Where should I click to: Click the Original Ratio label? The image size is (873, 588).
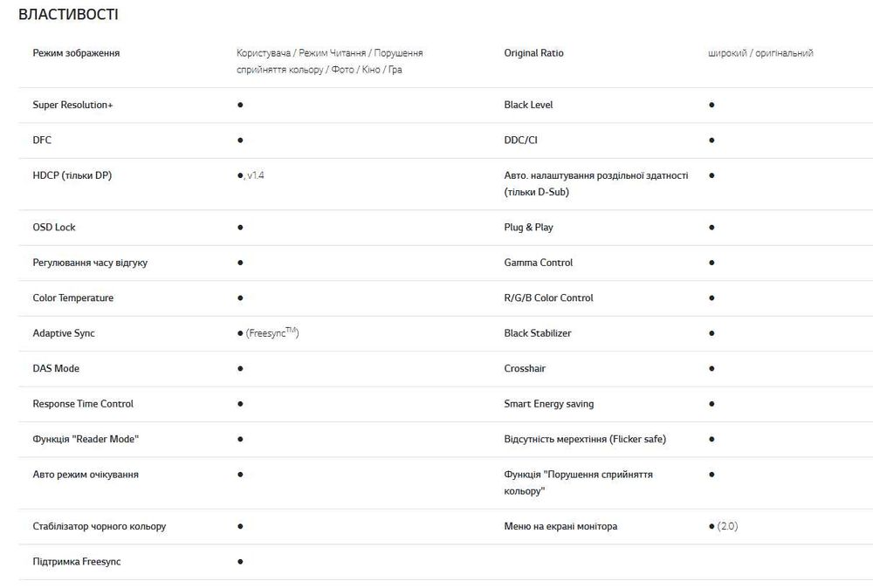[533, 53]
